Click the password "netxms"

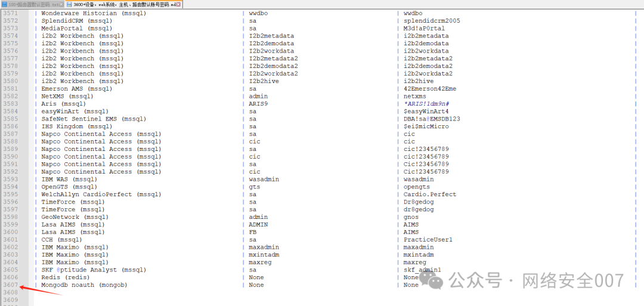click(x=415, y=96)
